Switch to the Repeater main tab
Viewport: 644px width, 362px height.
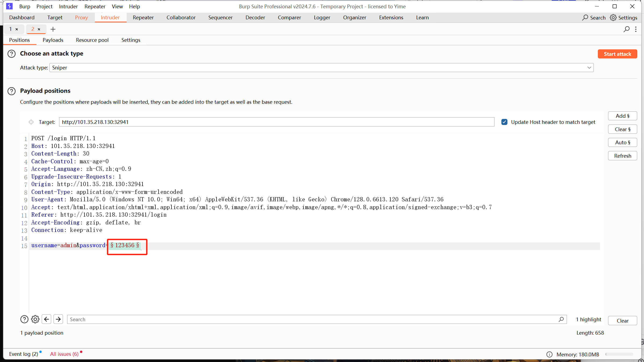(x=143, y=17)
